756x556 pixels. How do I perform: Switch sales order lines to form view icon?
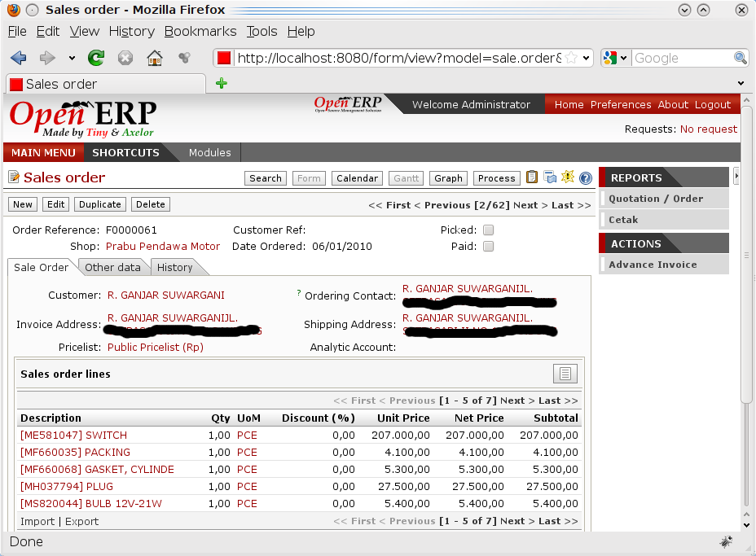tap(565, 374)
